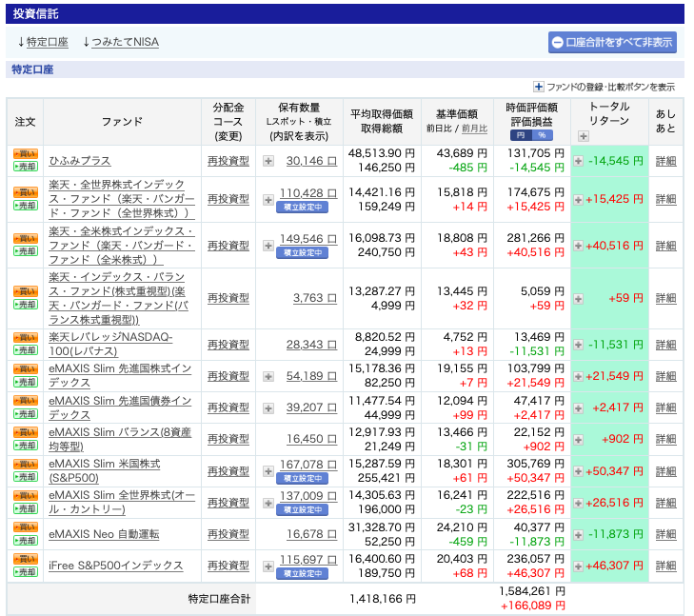The image size is (694, 616).
Task: Click 売却 for eMAXIS Slim 先進国株式インデックス
Action: (26, 382)
